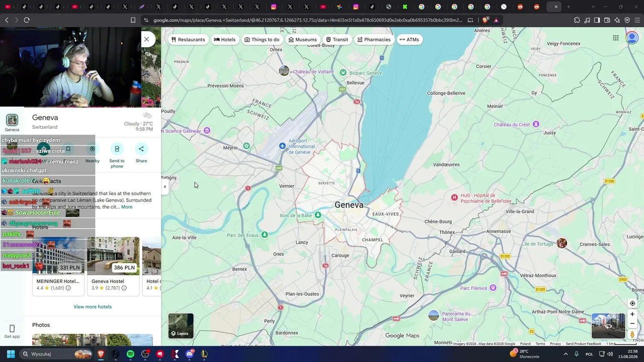
Task: Open the Restaurants category chip
Action: [188, 40]
